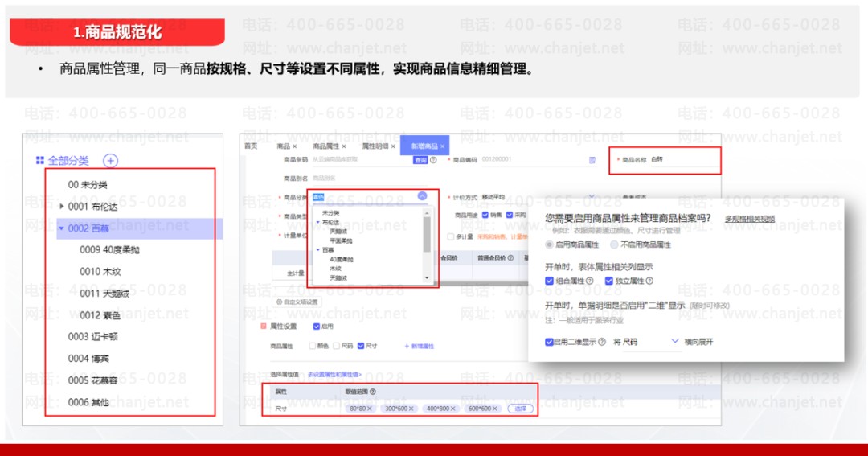Click help icon beside 普通会员价 column
The width and height of the screenshot is (868, 456).
click(510, 257)
